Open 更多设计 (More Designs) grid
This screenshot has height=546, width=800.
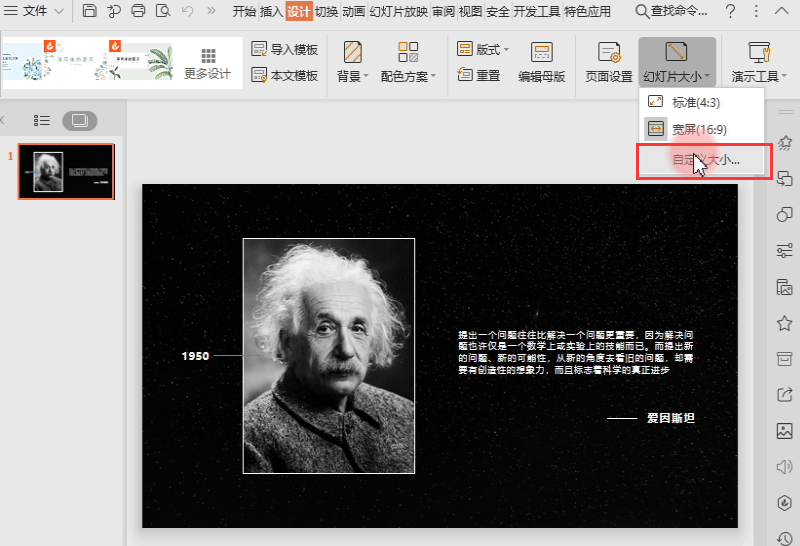click(207, 63)
